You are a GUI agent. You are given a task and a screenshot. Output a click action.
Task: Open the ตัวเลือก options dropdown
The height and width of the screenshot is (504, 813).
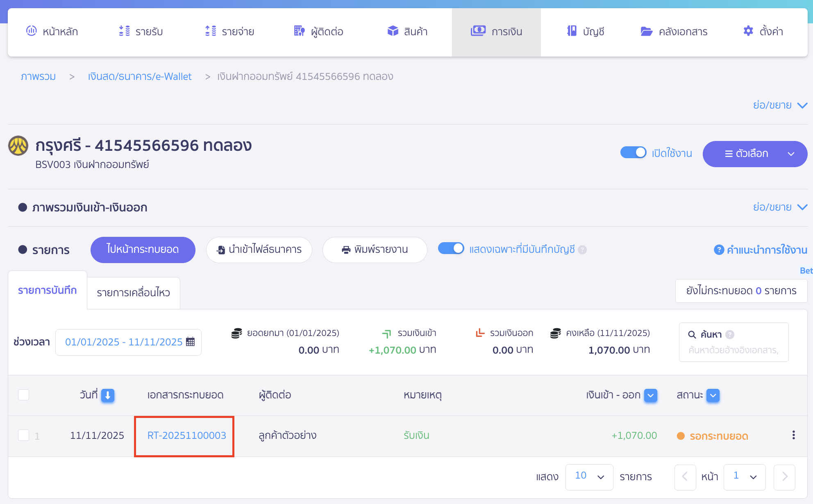coord(754,154)
